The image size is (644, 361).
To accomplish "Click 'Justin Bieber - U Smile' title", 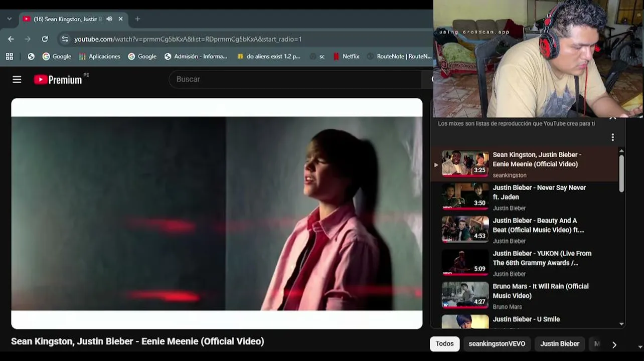I will point(526,319).
